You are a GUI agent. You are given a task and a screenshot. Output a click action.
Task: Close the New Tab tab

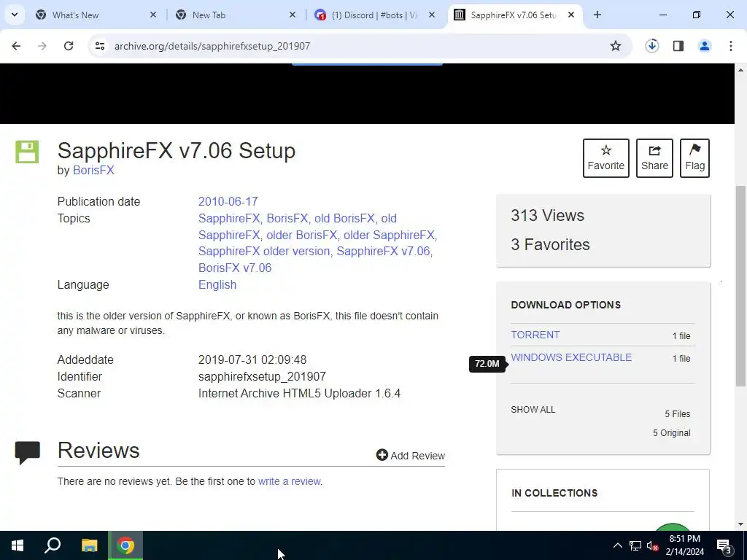click(293, 15)
